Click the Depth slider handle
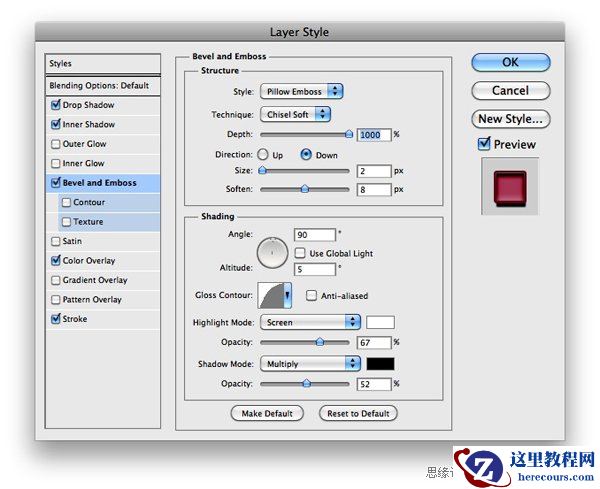The width and height of the screenshot is (600, 489). click(349, 134)
